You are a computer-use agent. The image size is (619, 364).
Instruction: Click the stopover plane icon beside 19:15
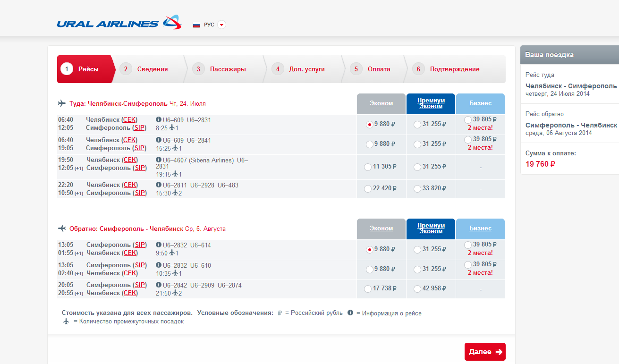pos(175,174)
